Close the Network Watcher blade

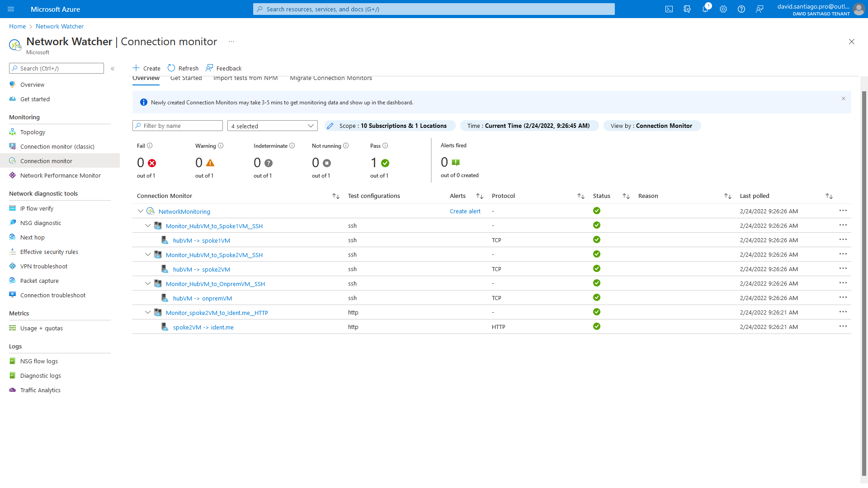click(x=852, y=42)
